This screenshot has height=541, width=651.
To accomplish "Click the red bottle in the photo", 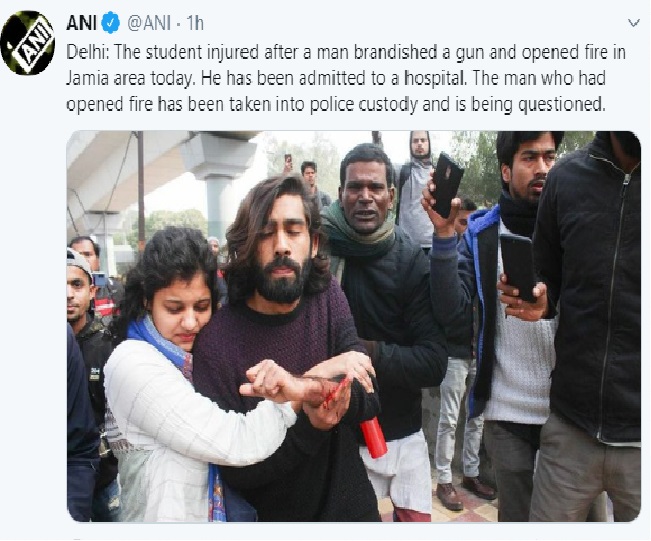I will pyautogui.click(x=373, y=437).
